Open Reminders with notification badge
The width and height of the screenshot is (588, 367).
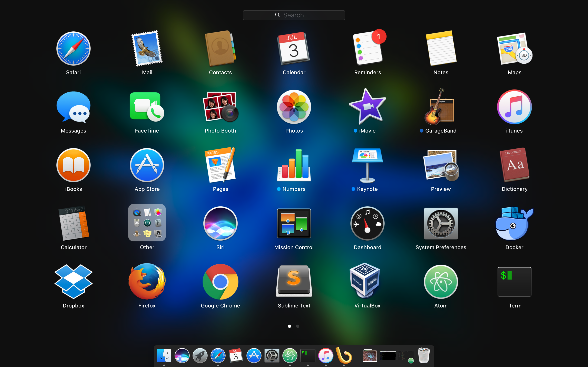(367, 49)
